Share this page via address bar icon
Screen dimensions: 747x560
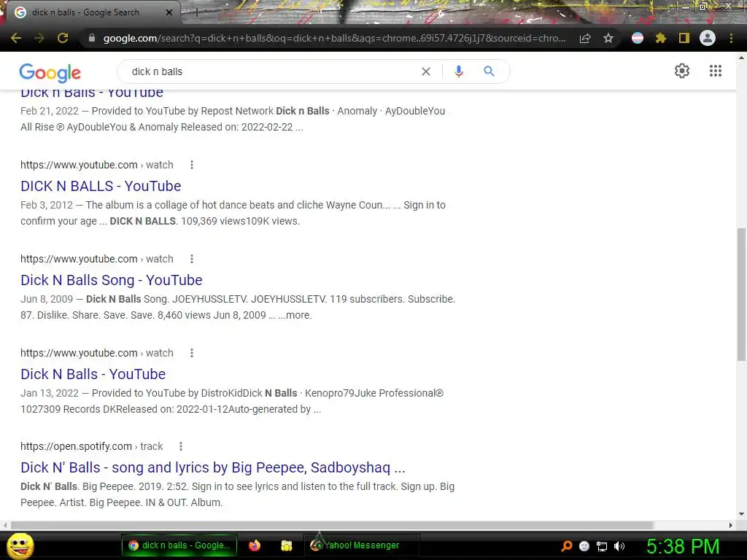point(585,38)
